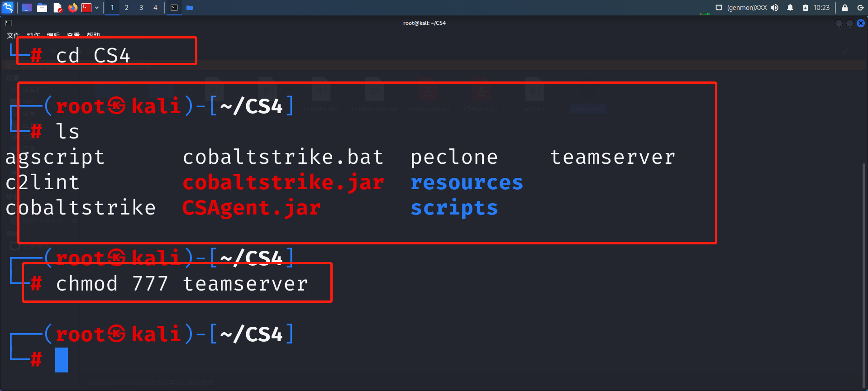Check the battery power status icon
Image resolution: width=868 pixels, height=391 pixels.
tap(806, 8)
